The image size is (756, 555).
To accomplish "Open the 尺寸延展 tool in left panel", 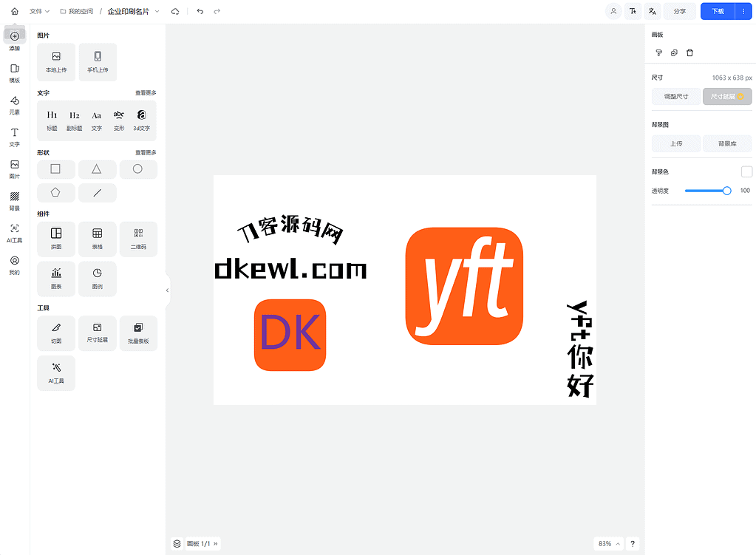I will (98, 333).
